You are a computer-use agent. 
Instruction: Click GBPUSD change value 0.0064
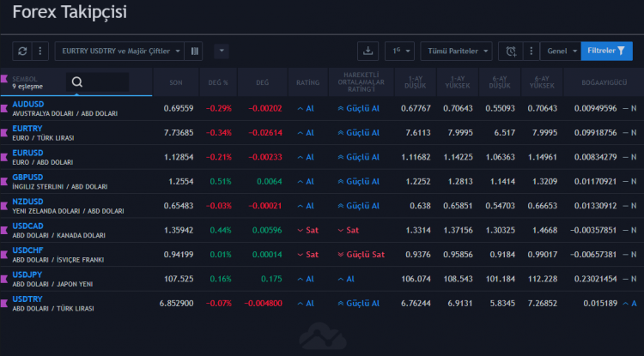270,181
